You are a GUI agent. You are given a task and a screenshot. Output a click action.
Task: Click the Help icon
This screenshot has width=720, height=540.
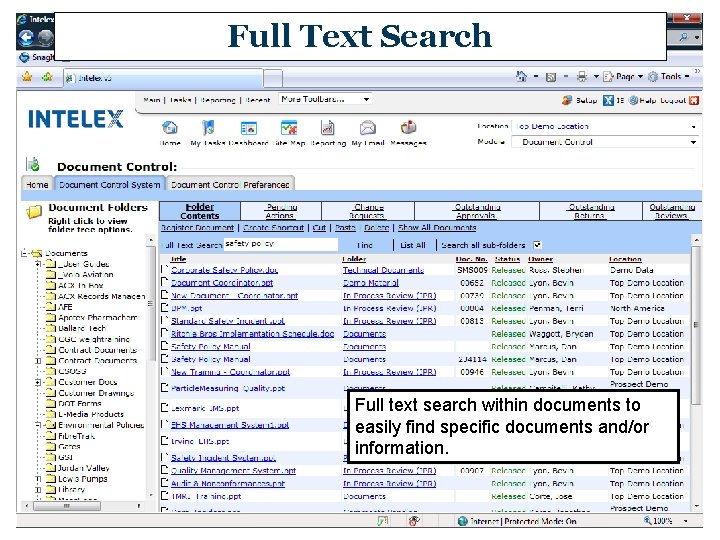pyautogui.click(x=633, y=100)
